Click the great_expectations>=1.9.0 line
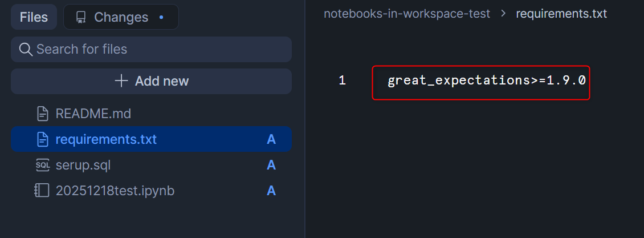This screenshot has width=644, height=238. (x=486, y=80)
